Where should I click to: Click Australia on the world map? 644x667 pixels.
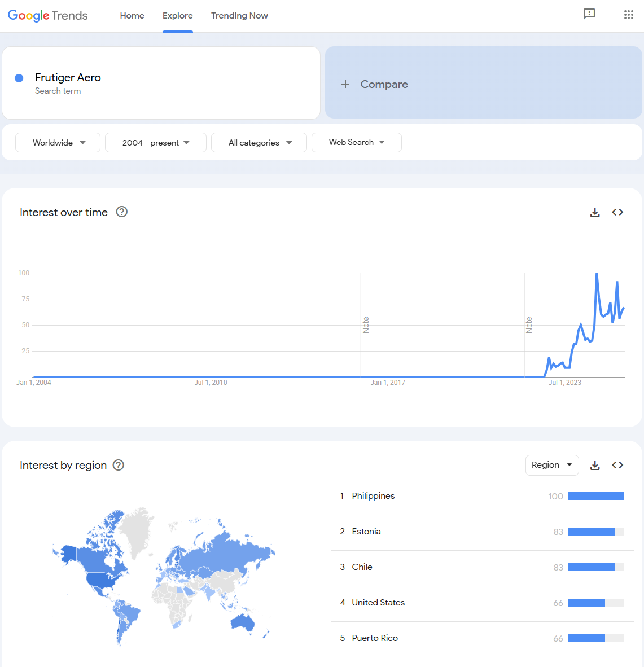coord(243,622)
